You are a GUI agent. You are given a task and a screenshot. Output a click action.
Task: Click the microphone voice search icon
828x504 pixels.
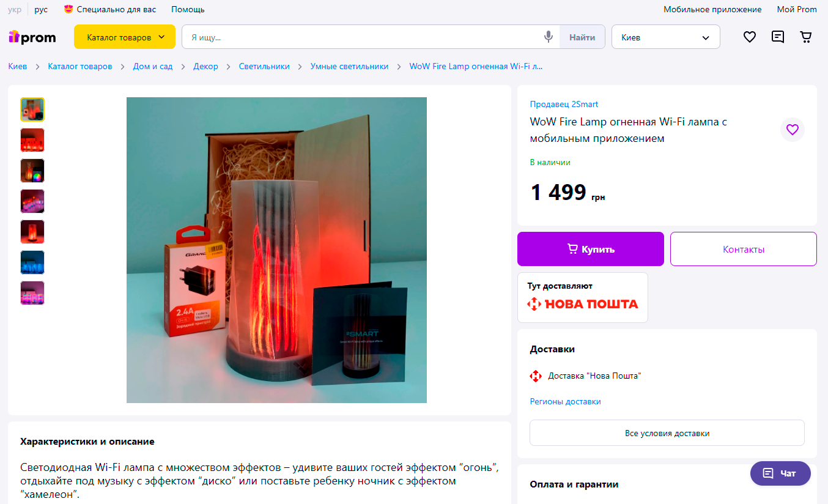pos(549,37)
